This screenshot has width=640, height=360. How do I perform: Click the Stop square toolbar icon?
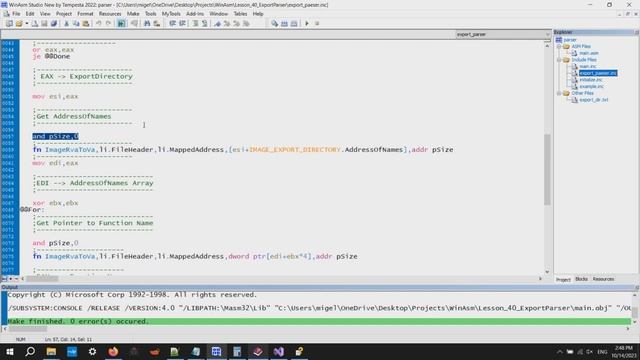[317, 24]
